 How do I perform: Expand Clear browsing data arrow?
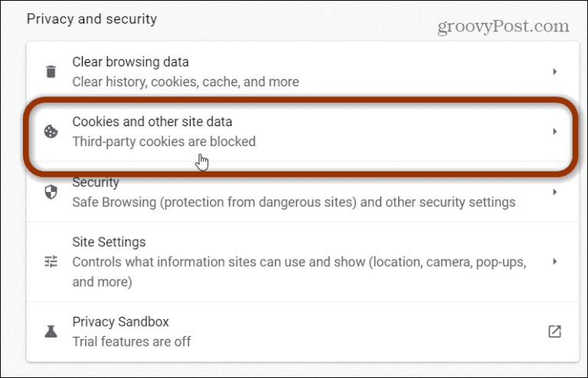point(554,72)
